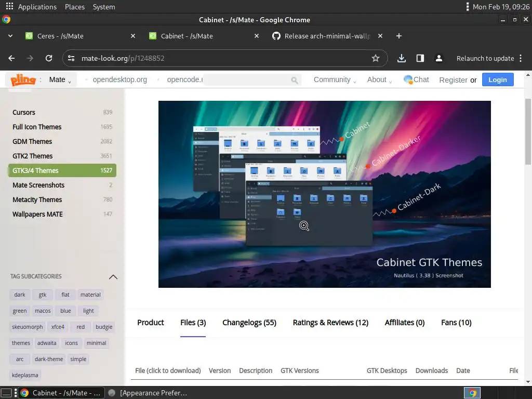Open the Chat link icon
The width and height of the screenshot is (532, 399).
tap(408, 79)
